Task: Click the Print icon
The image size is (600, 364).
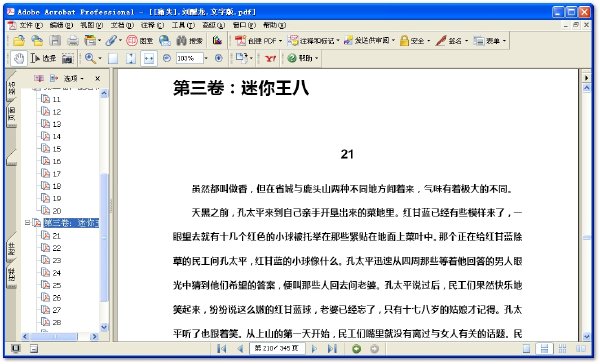Action: coord(73,40)
